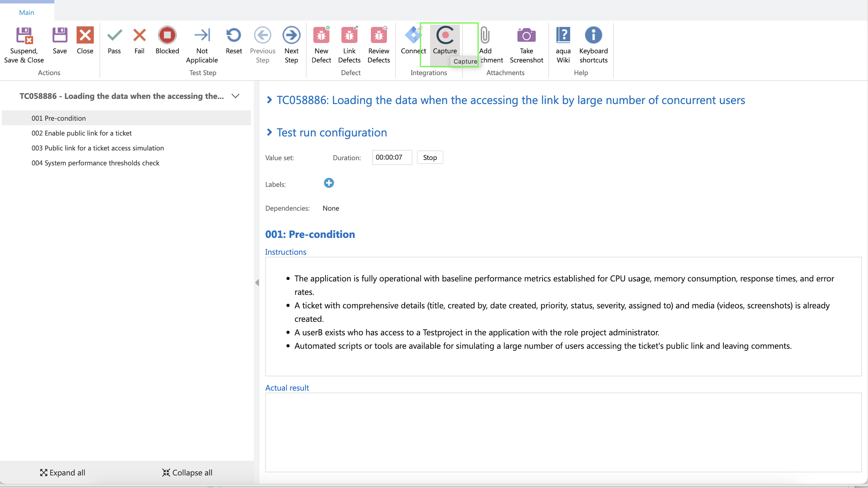Click into the Actual result text field
Viewport: 868px width, 488px height.
coord(563,432)
